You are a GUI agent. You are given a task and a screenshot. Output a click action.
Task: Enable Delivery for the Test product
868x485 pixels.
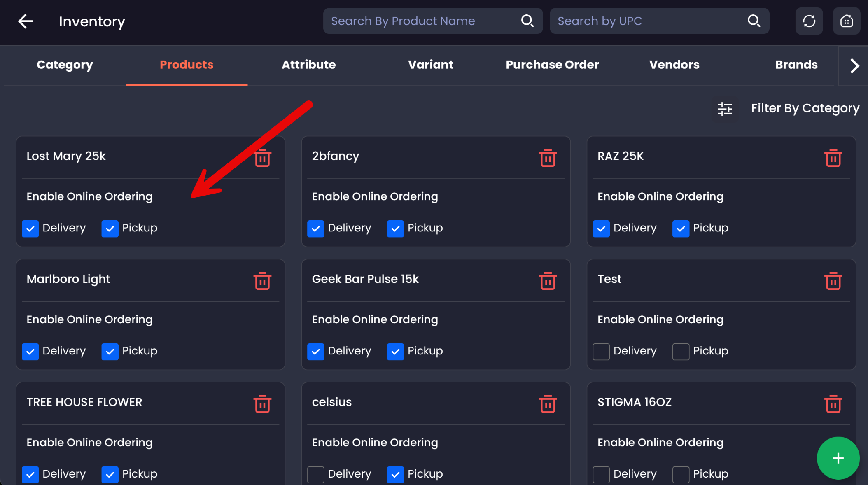601,352
